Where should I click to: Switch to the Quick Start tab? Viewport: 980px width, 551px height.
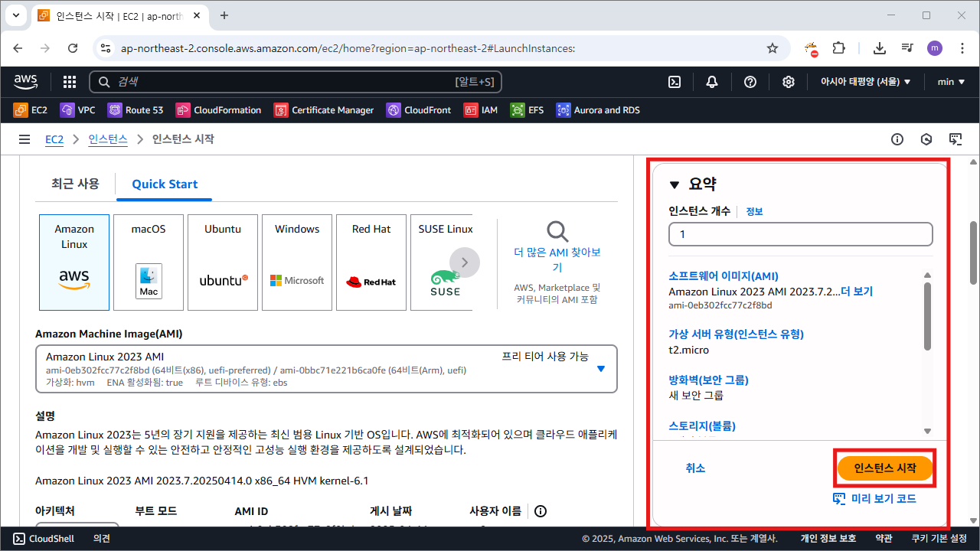pos(165,184)
